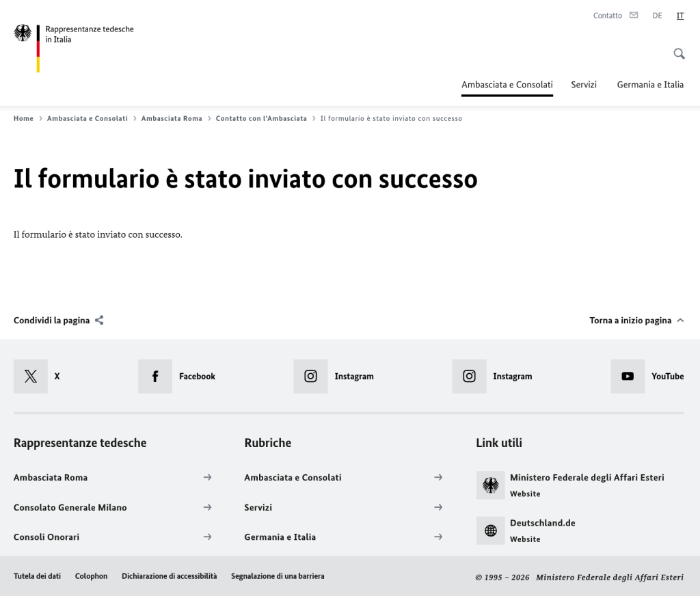
Task: Switch language to DE
Action: point(657,15)
